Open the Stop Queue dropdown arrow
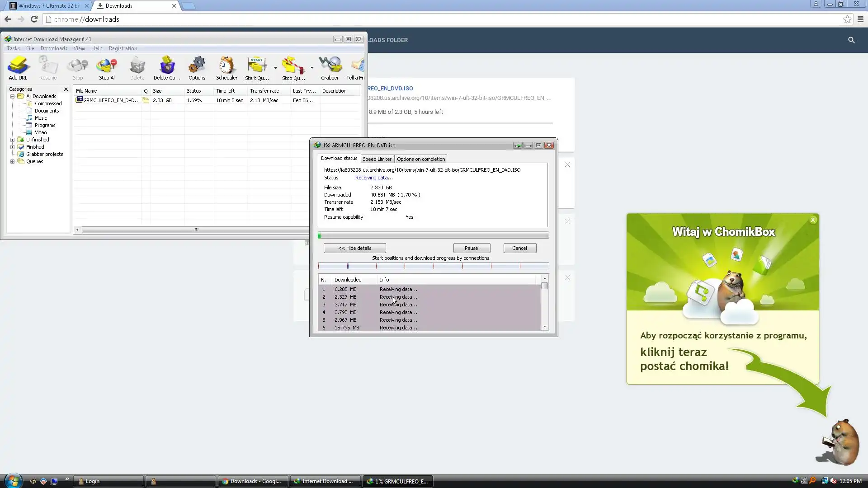The height and width of the screenshot is (488, 868). click(x=312, y=68)
